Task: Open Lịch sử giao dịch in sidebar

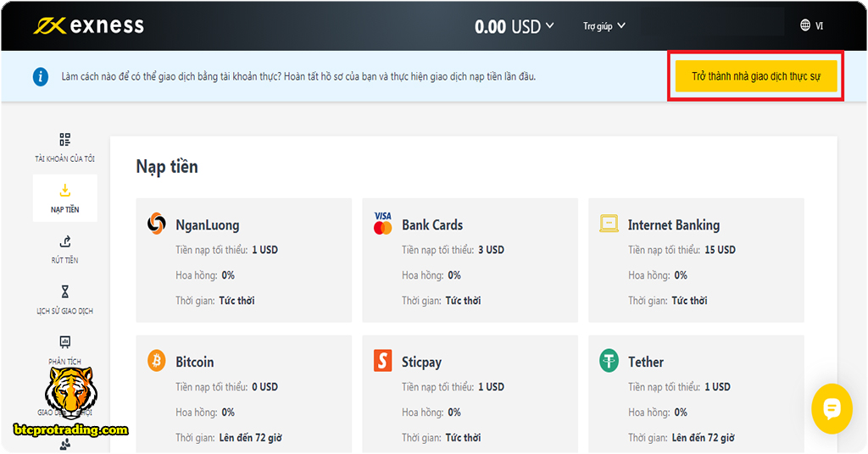Action: 65,300
